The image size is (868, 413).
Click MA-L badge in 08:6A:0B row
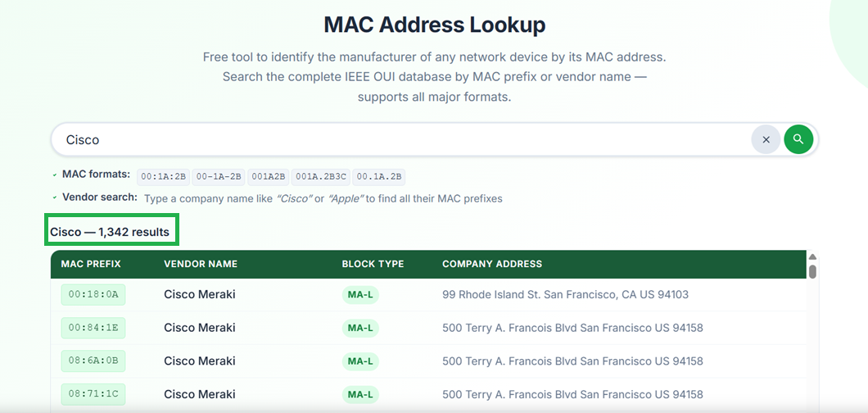click(360, 361)
